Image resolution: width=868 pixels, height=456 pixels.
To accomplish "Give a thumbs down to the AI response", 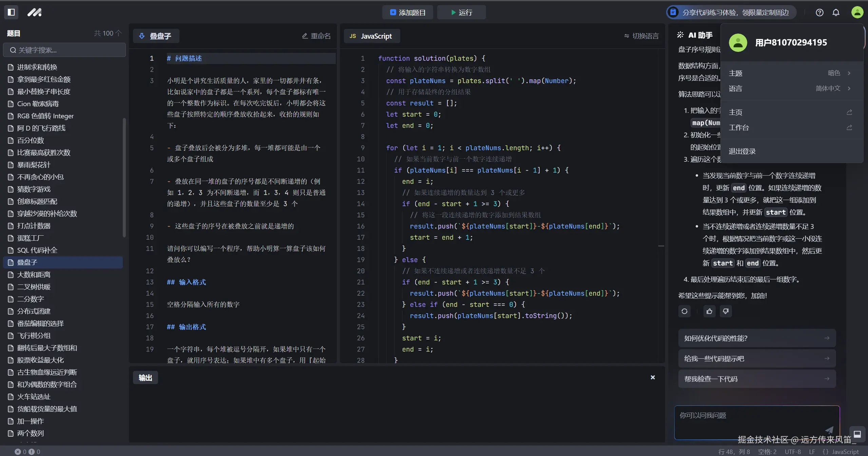I will 726,311.
